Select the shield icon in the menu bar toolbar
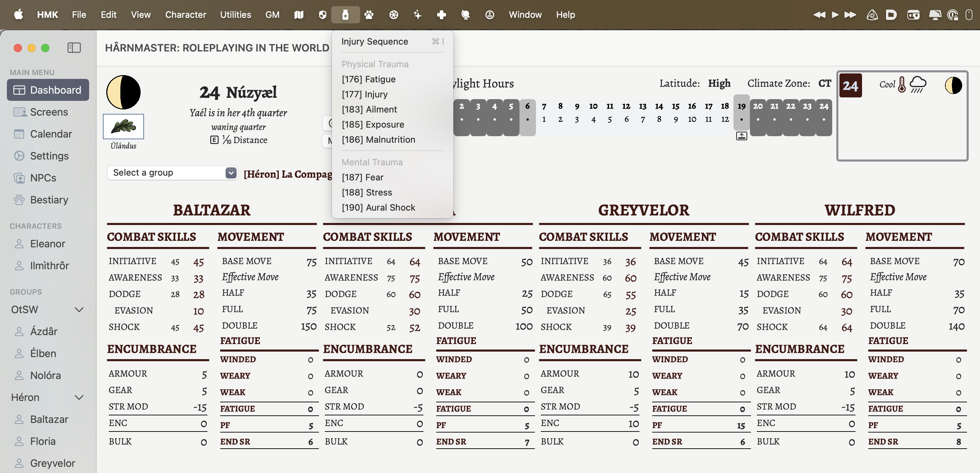980x473 pixels. click(x=322, y=14)
